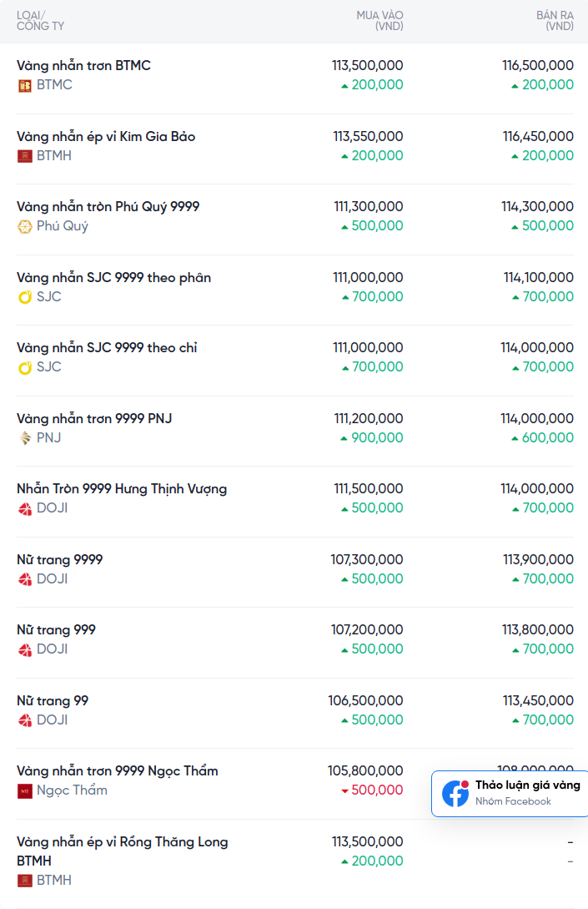The image size is (588, 909).
Task: Open Vàng nhẫn trơn BTMC listing
Action: (83, 65)
